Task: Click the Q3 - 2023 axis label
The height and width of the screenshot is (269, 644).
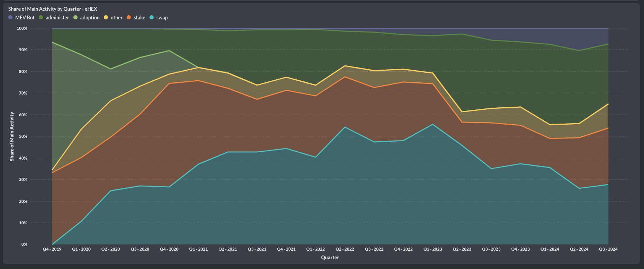Action: [x=491, y=249]
